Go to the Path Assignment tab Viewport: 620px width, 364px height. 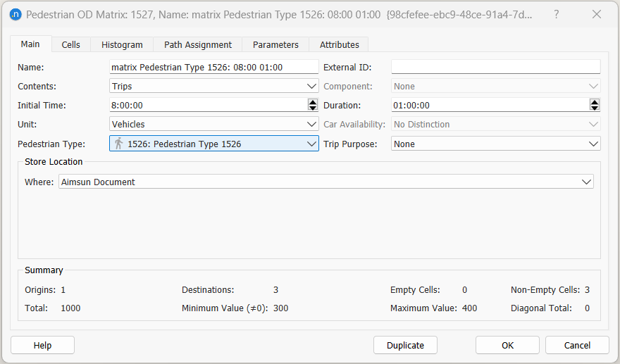[x=198, y=44]
